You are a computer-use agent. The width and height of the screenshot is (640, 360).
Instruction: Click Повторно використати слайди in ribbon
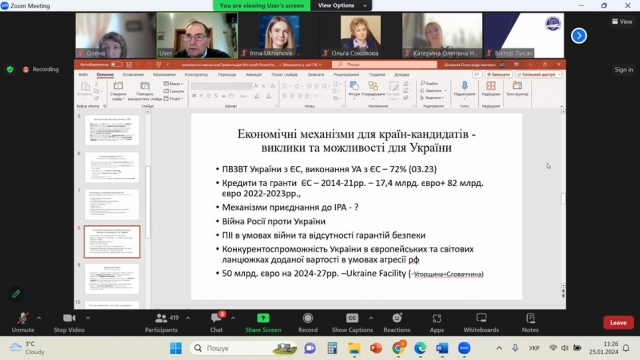pyautogui.click(x=144, y=91)
